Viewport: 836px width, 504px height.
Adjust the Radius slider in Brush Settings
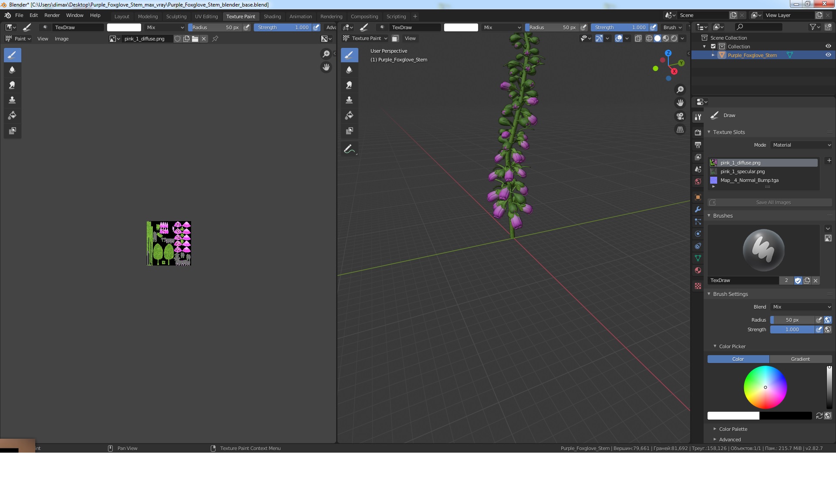(792, 320)
